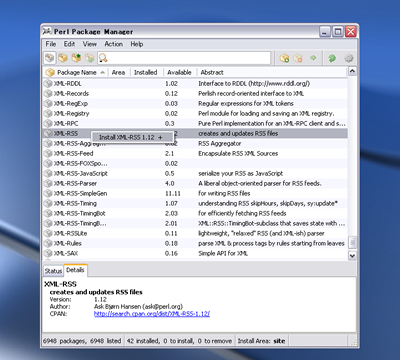The image size is (400, 360).
Task: Click the XML-RDDL package icon
Action: pyautogui.click(x=48, y=83)
